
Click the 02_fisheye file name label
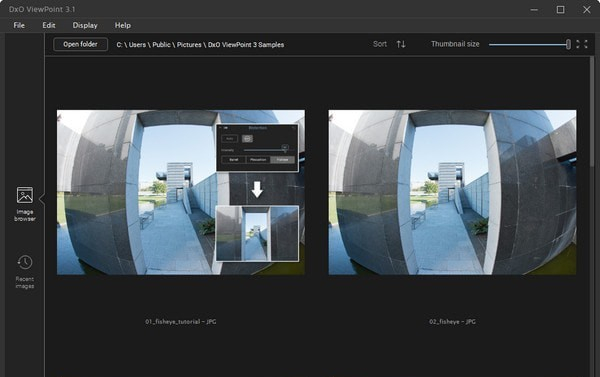[x=452, y=322]
